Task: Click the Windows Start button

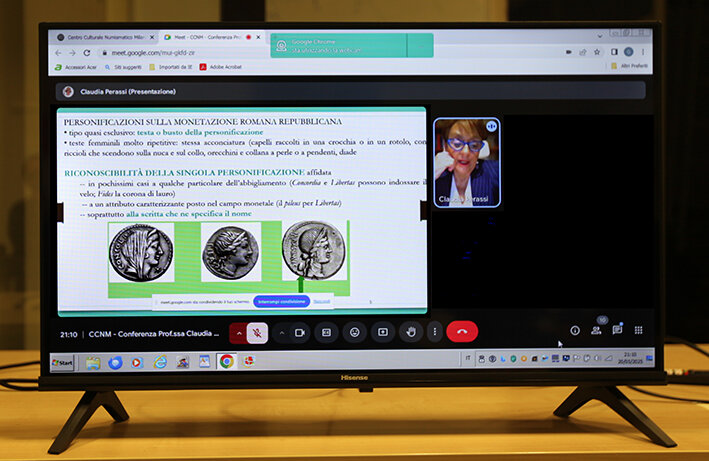Action: pyautogui.click(x=63, y=362)
